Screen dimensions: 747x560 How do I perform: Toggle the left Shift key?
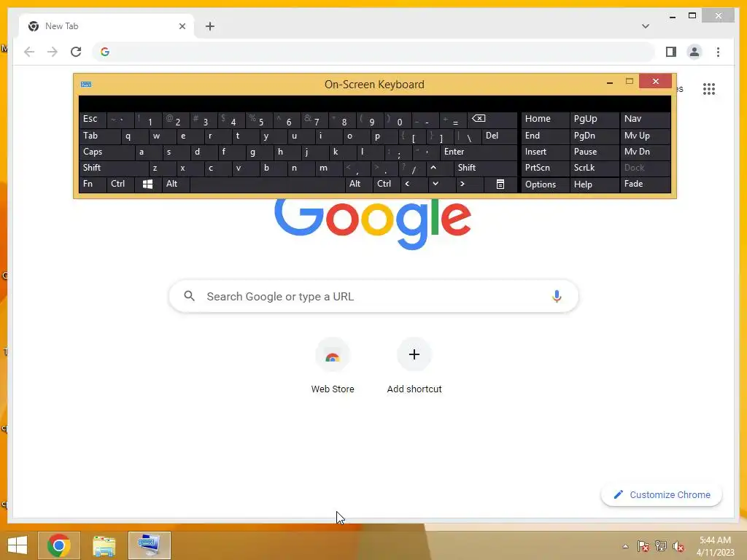[113, 168]
